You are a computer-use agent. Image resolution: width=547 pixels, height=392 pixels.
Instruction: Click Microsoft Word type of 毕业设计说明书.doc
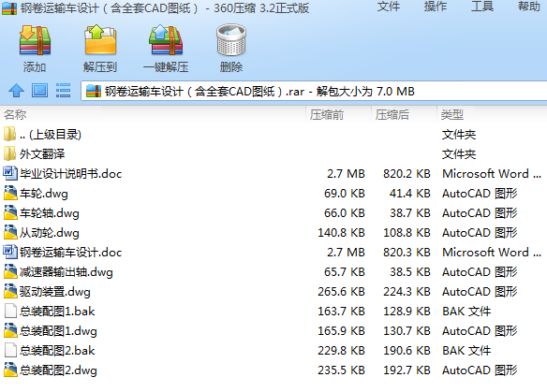point(492,173)
